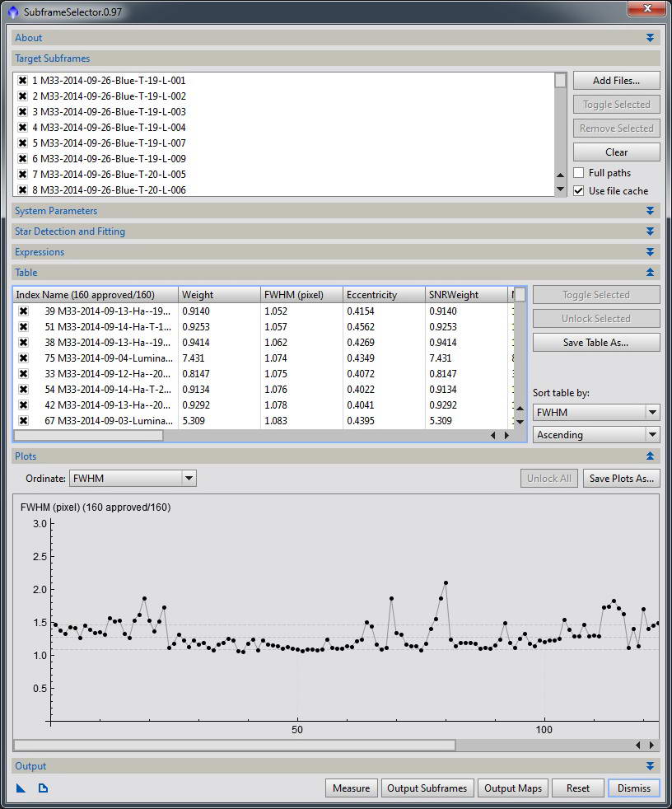The image size is (672, 809).
Task: Open the Ordinate FWHM dropdown
Action: click(133, 479)
